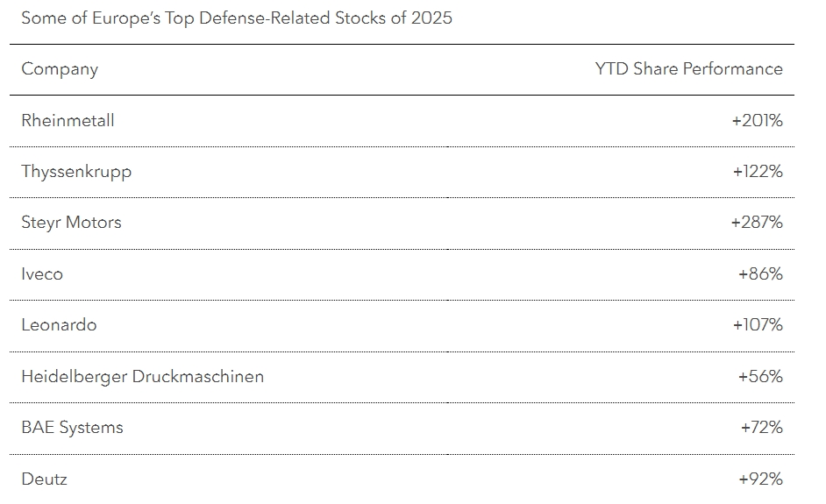This screenshot has width=826, height=504.
Task: Select the BAE Systems row label
Action: pos(72,428)
